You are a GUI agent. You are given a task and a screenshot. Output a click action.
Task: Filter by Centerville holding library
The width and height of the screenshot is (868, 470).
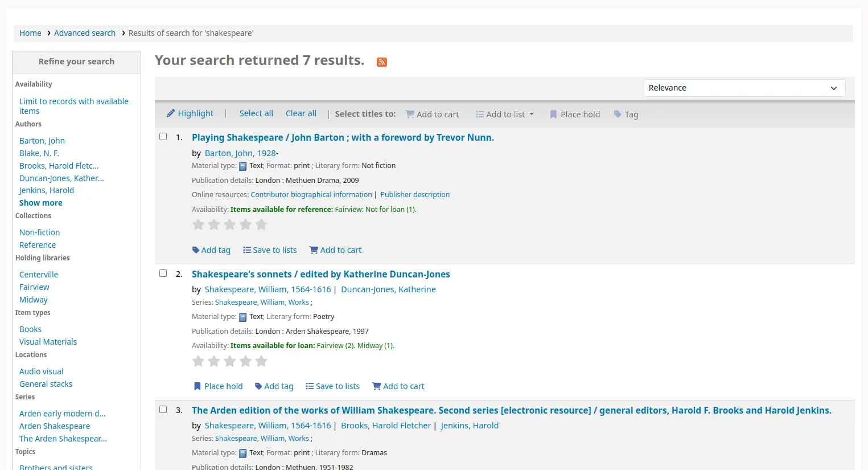(x=39, y=275)
